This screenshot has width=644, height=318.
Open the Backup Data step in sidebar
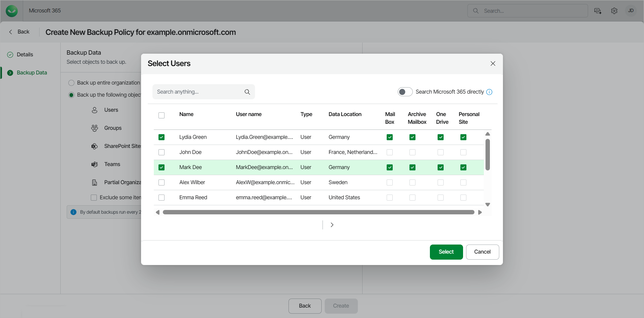point(32,73)
